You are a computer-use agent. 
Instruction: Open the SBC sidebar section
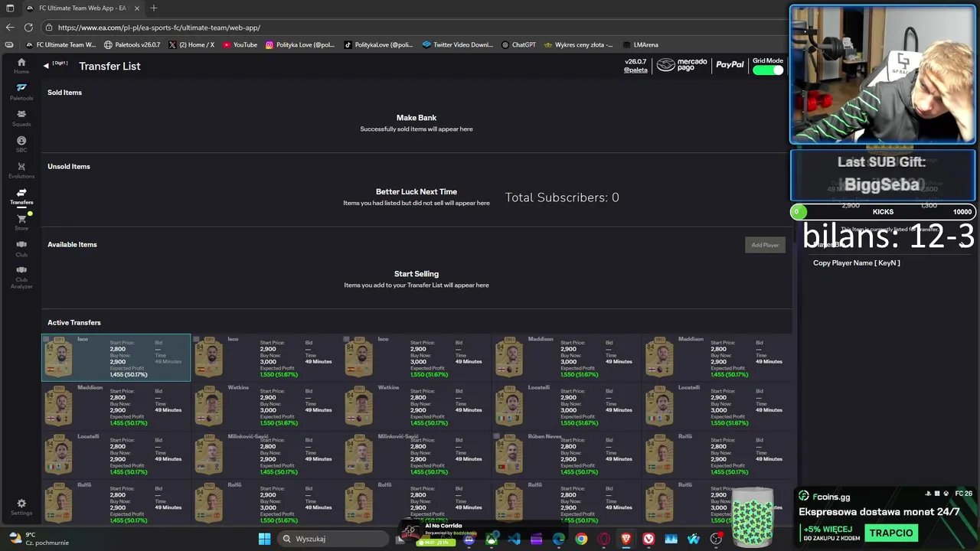click(21, 144)
